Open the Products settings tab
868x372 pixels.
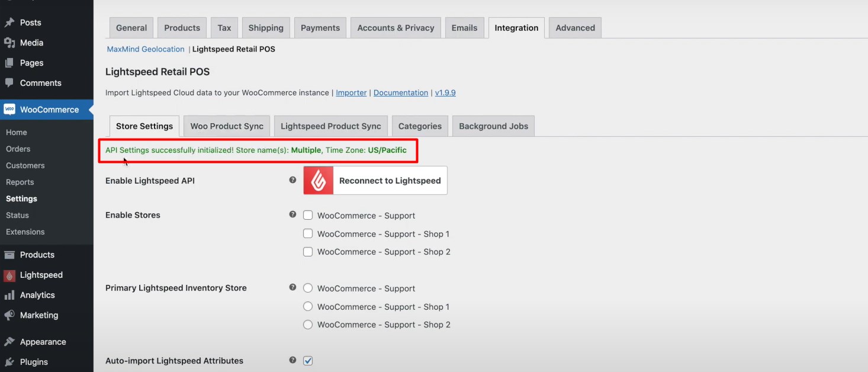pyautogui.click(x=182, y=28)
